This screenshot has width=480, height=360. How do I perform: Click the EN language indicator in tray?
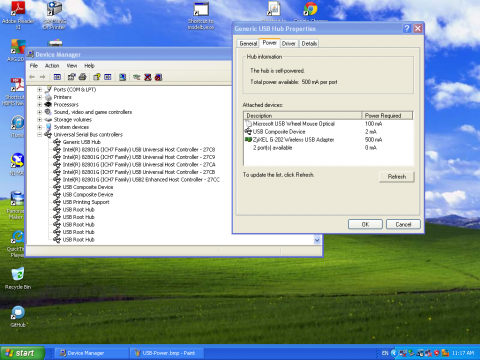pos(385,353)
